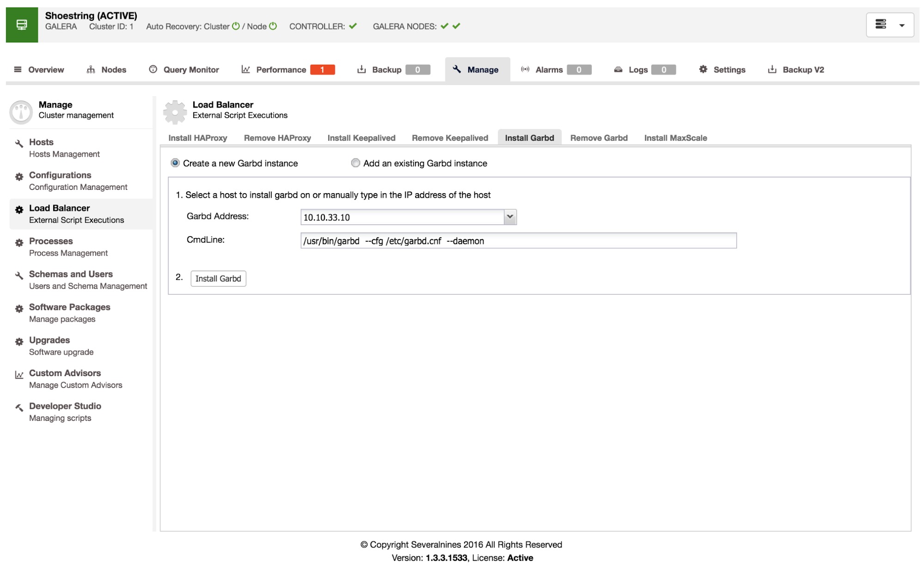Click into the CmdLine input field
924x572 pixels.
coord(519,241)
